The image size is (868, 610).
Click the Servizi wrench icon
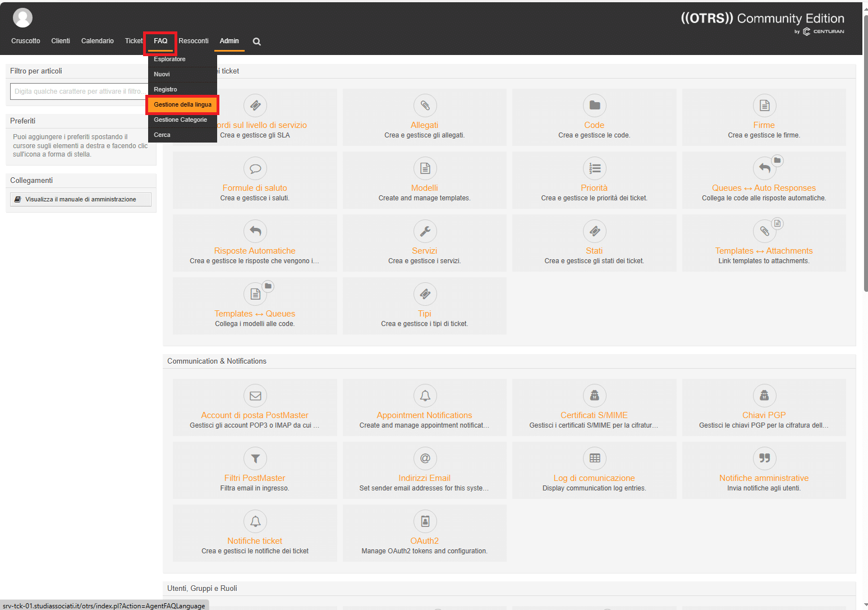tap(425, 231)
